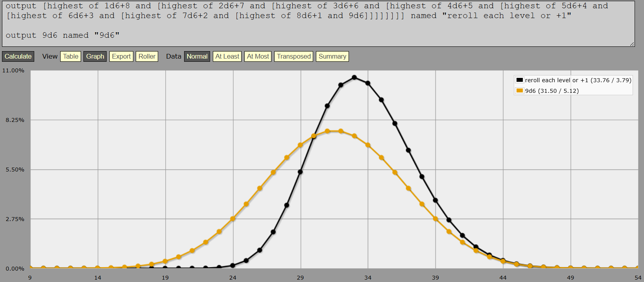
Task: Click the x-axis label "44"
Action: (x=503, y=278)
